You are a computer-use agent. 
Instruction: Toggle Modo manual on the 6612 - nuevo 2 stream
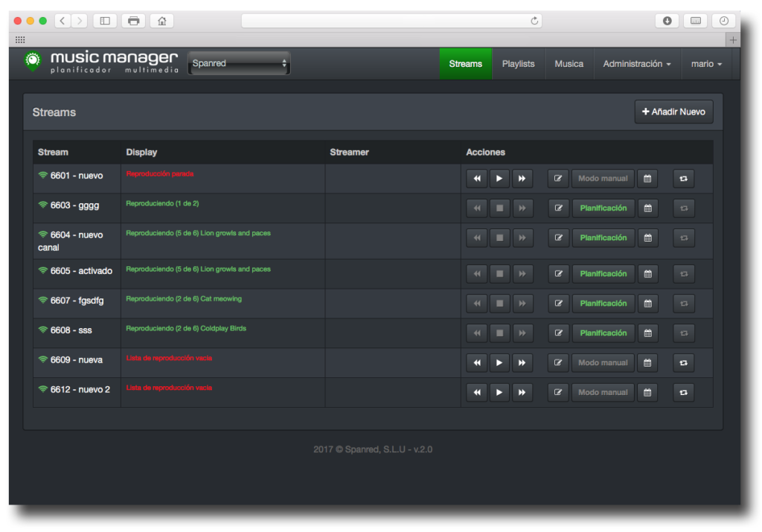click(603, 393)
